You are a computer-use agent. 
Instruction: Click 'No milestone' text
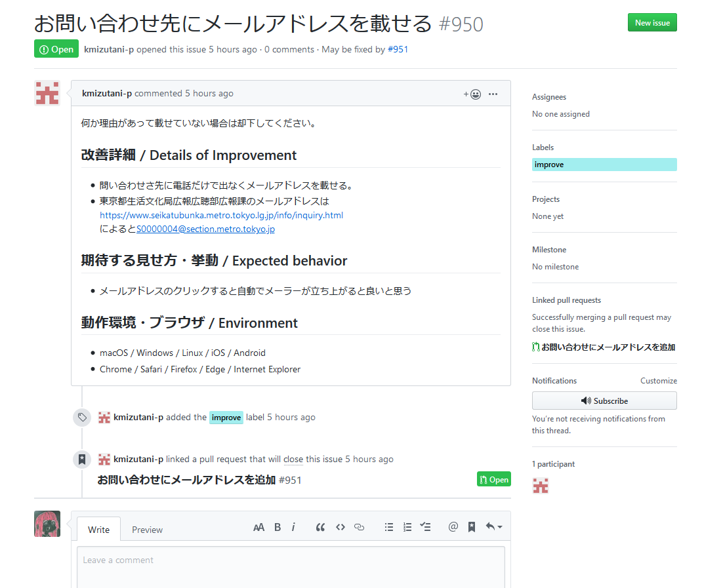(x=555, y=267)
